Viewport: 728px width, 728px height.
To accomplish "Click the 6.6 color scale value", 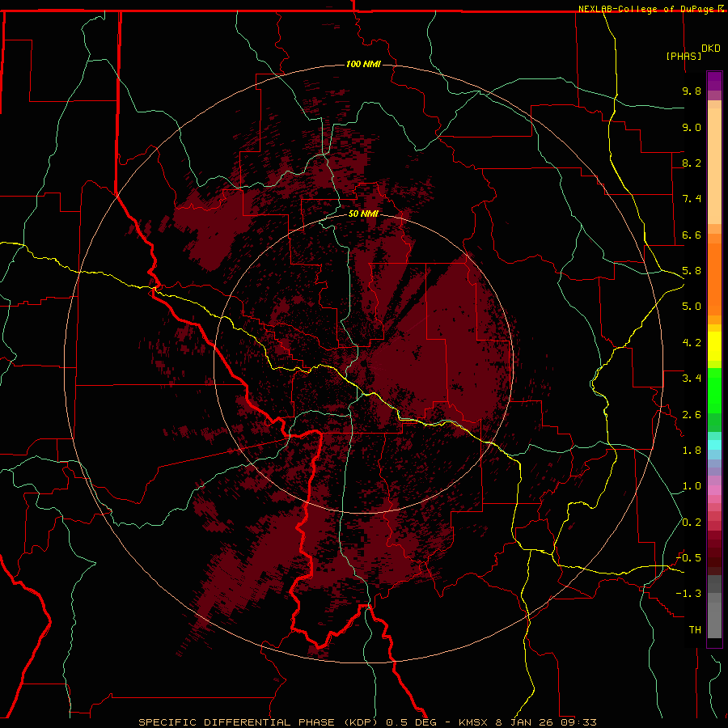I will click(x=692, y=235).
